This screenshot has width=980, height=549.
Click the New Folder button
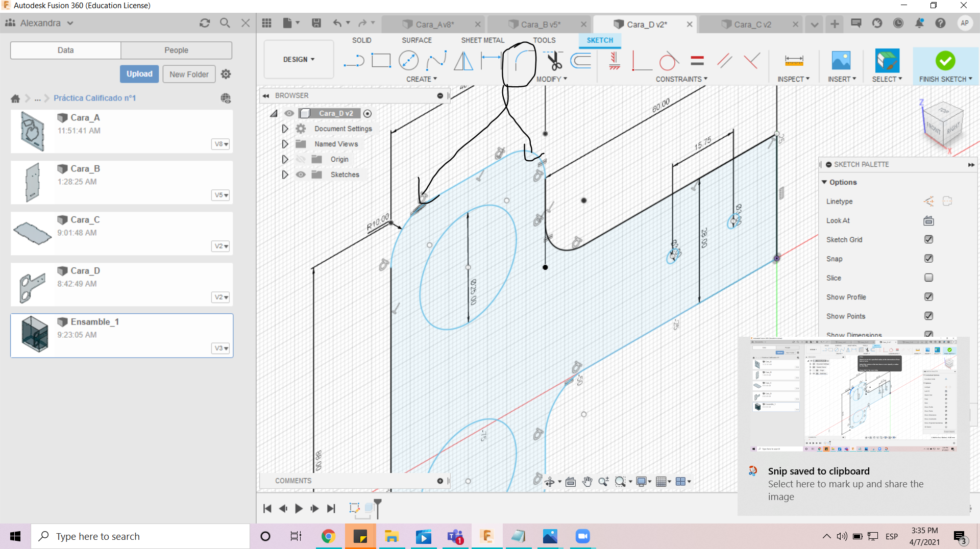point(189,74)
